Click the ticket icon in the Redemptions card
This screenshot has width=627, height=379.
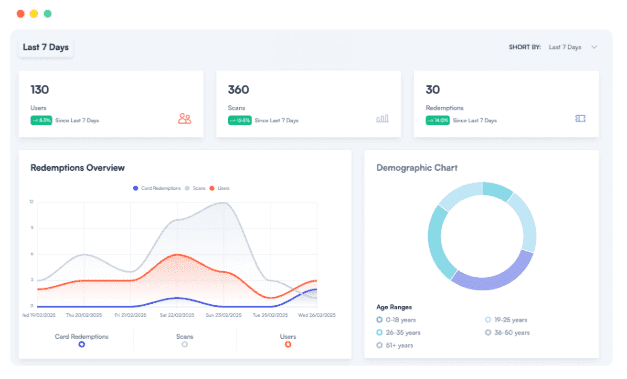(x=580, y=118)
